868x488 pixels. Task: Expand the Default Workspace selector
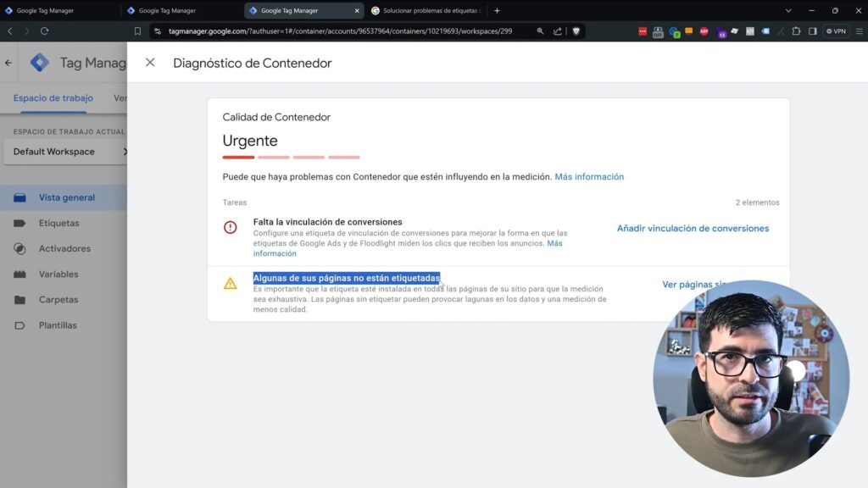(65, 152)
